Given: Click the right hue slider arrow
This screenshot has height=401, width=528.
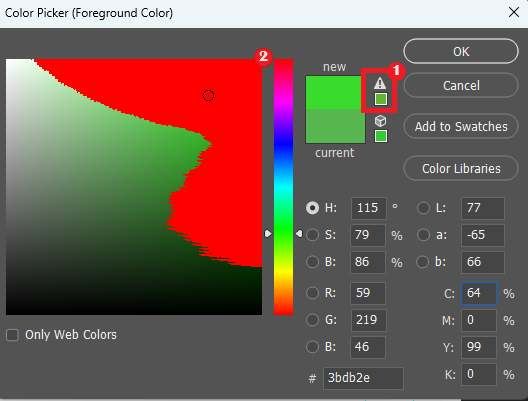Looking at the screenshot, I should pos(299,233).
